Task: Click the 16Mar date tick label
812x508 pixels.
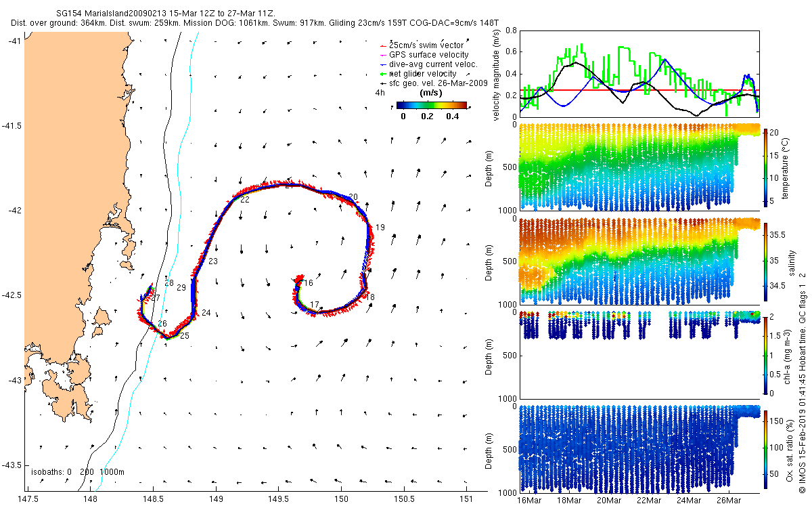Action: (530, 501)
